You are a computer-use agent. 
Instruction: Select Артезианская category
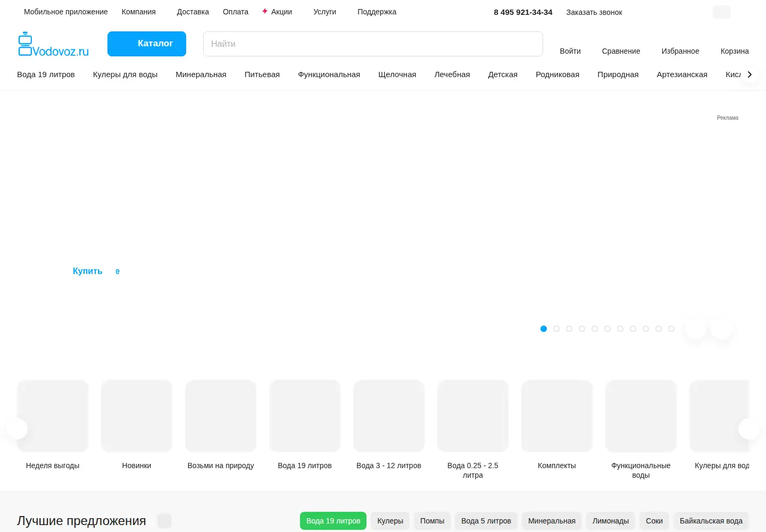(x=682, y=74)
